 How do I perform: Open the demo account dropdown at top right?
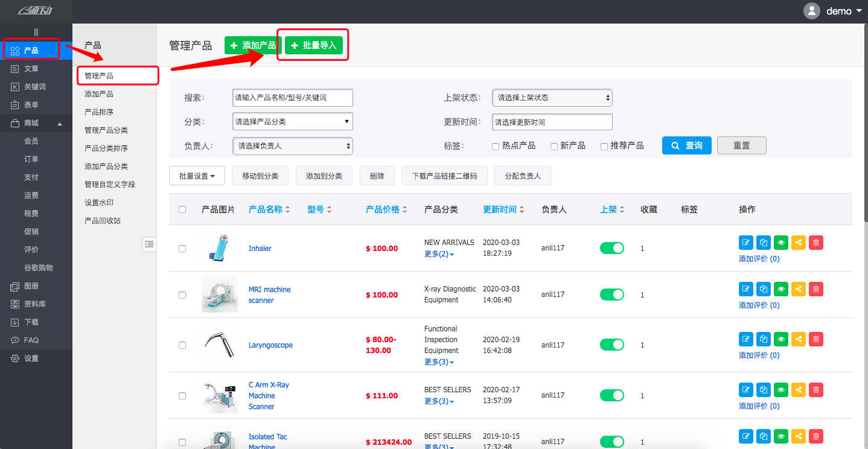point(840,11)
